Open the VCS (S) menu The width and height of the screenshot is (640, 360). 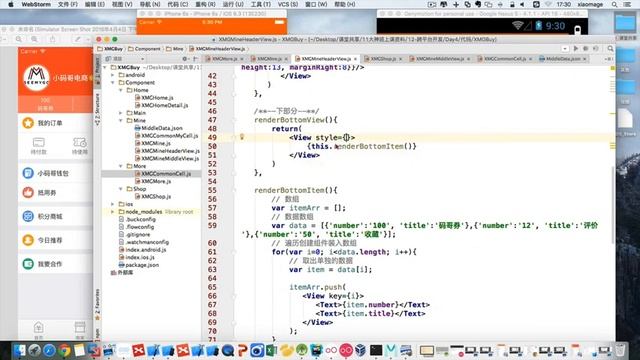288,4
